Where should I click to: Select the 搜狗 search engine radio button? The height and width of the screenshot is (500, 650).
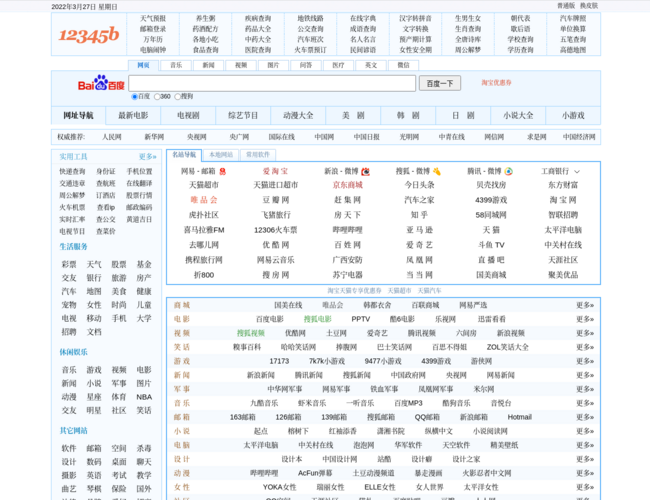(x=177, y=97)
